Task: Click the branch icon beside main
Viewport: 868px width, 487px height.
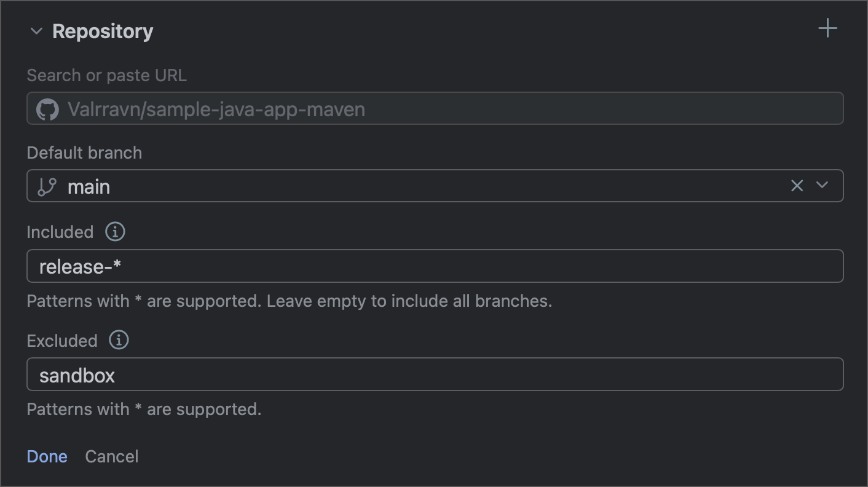Action: pos(45,186)
